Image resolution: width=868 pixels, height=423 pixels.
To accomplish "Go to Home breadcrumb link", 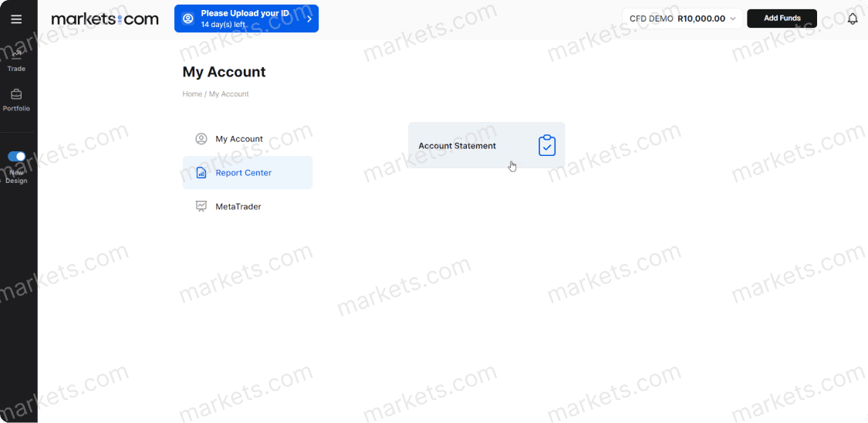I will [192, 94].
